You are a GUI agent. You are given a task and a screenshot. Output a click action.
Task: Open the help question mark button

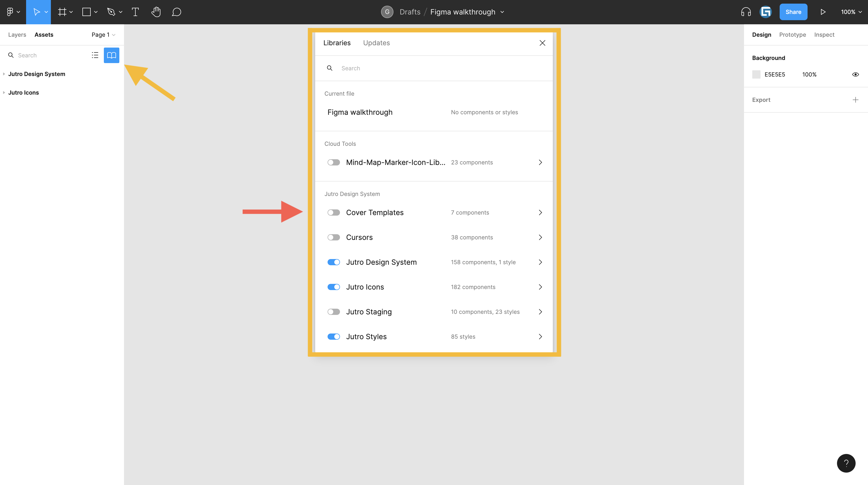(x=846, y=463)
